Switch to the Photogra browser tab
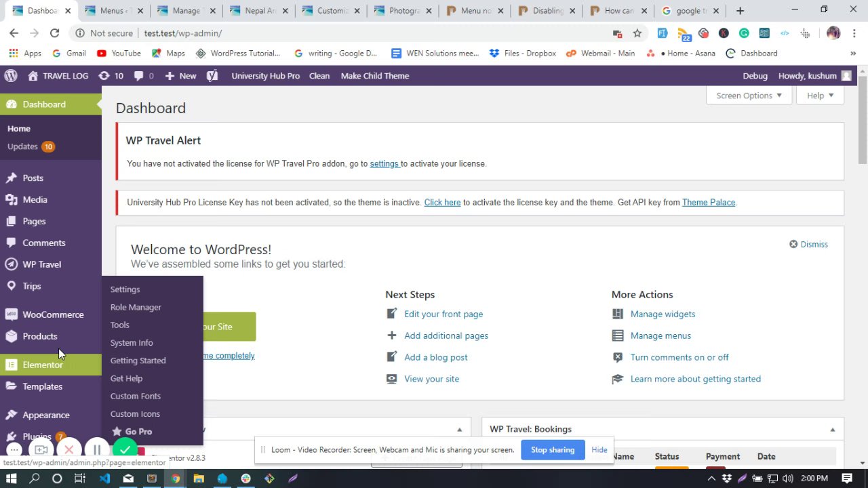This screenshot has height=488, width=868. [x=404, y=11]
